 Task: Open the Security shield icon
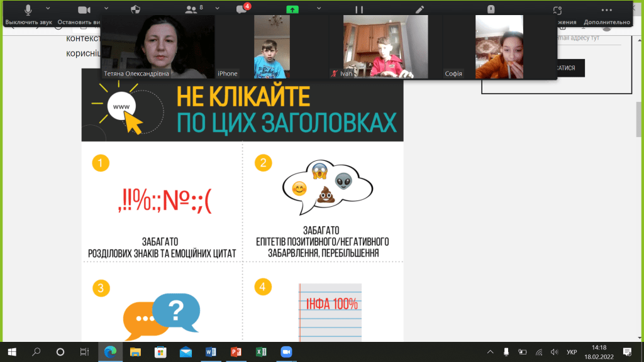(x=135, y=10)
